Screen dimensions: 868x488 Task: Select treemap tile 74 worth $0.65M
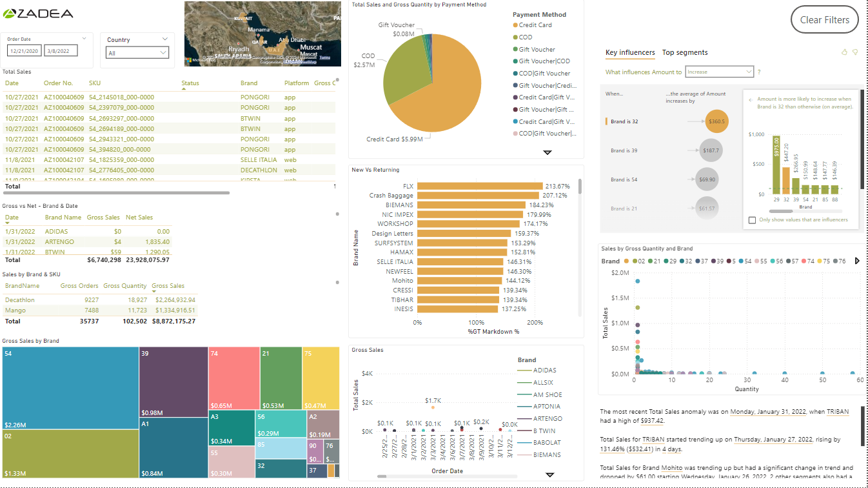coord(234,379)
